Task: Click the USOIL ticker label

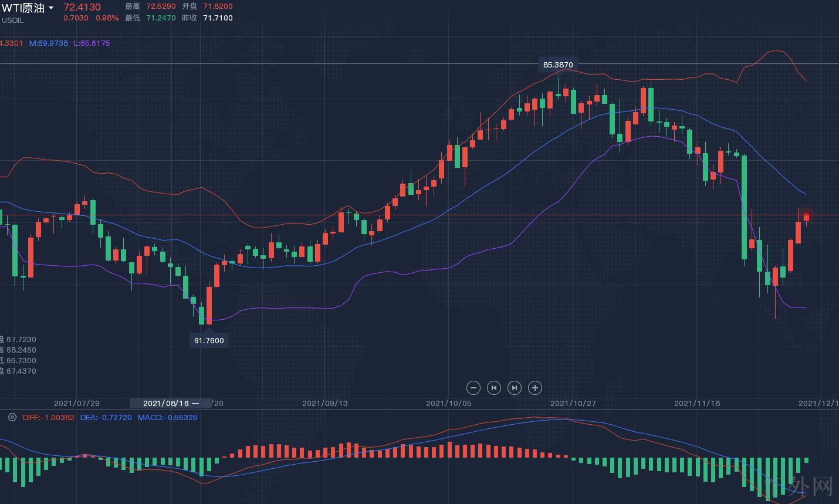Action: [x=12, y=21]
